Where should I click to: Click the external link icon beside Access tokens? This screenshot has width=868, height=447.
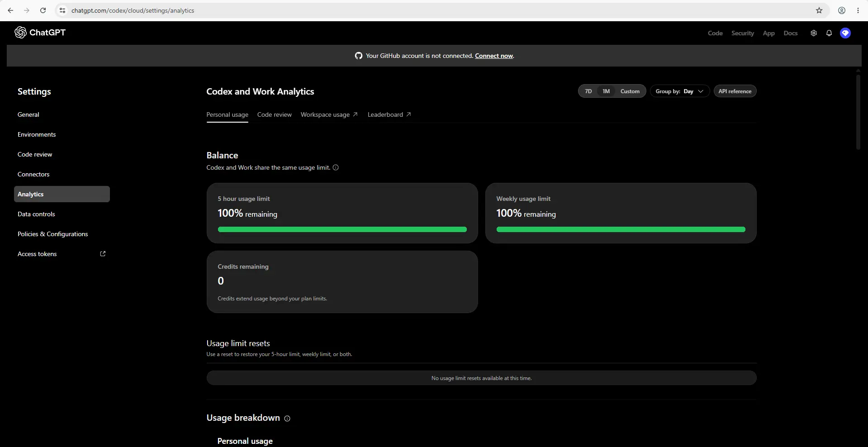(103, 254)
